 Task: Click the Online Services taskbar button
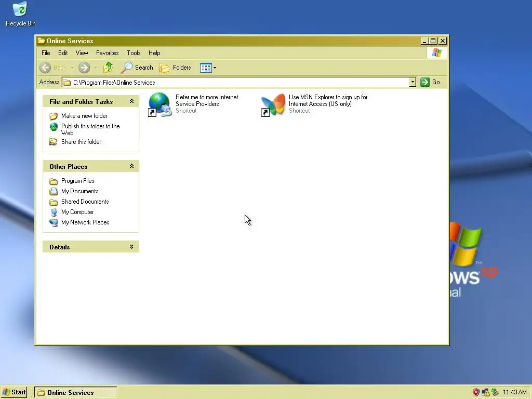pyautogui.click(x=76, y=393)
